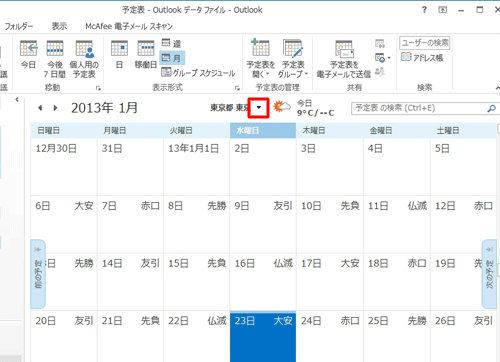Select the 26日 友引 date cell

(463, 336)
